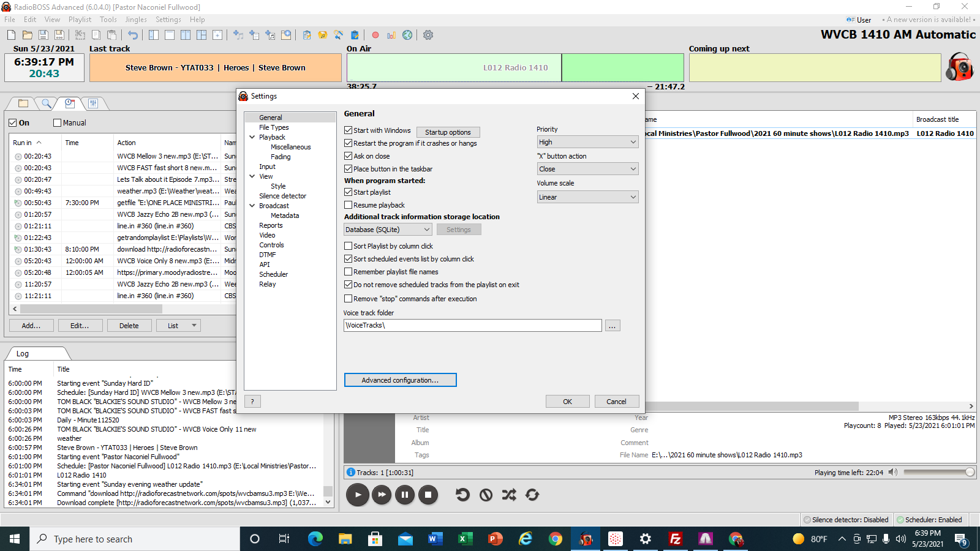The image size is (980, 551).
Task: Click the Undo arrow in the toolbar
Action: 133,35
